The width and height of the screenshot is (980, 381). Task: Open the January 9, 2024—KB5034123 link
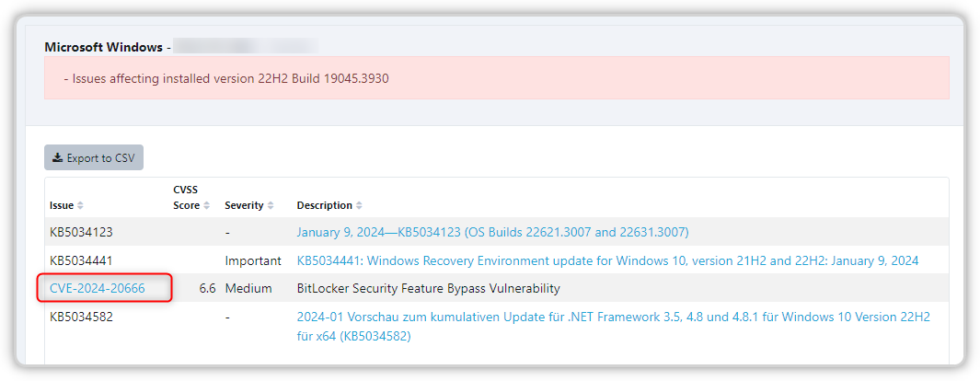(492, 232)
